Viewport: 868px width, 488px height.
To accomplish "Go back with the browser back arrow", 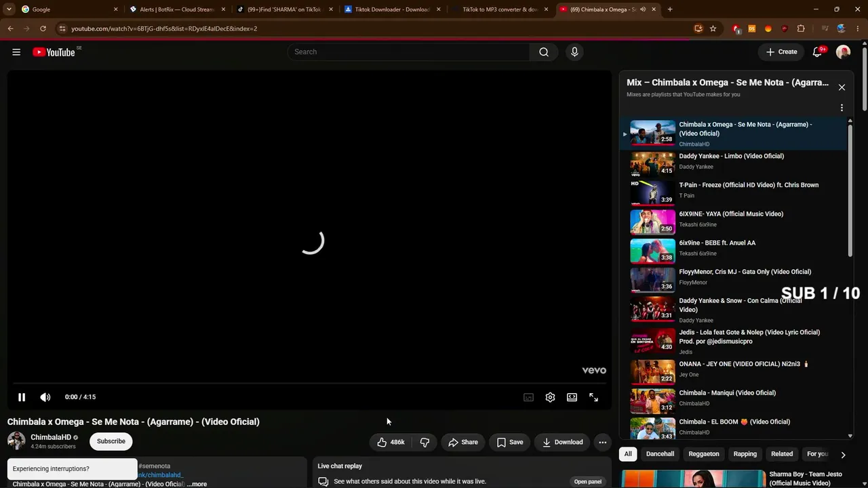I will pos(10,28).
